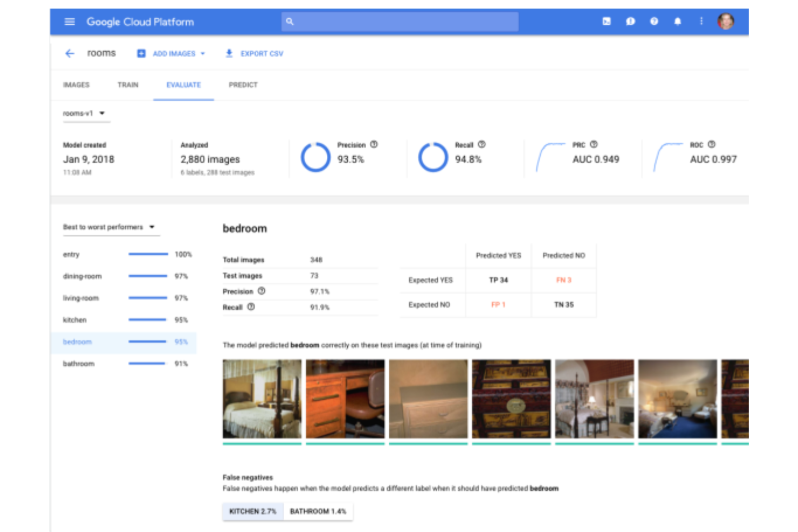The image size is (798, 532).
Task: Click the help icon beside Recall 91.9%
Action: click(250, 307)
